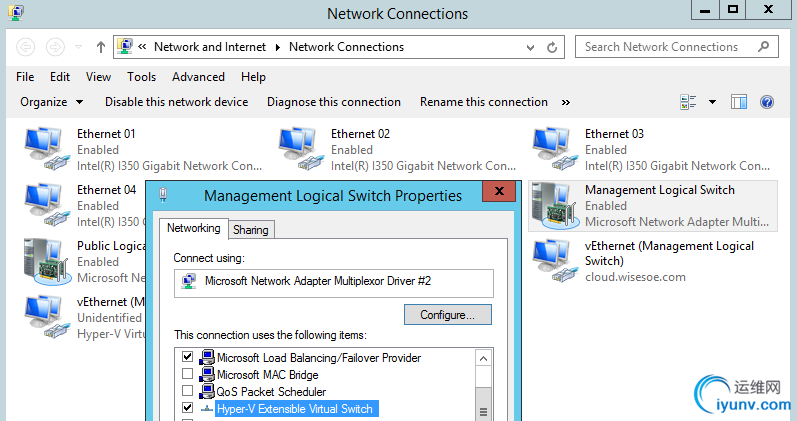The width and height of the screenshot is (797, 421).
Task: Select vEthernet (Management Logical Switch) icon
Action: pyautogui.click(x=555, y=261)
